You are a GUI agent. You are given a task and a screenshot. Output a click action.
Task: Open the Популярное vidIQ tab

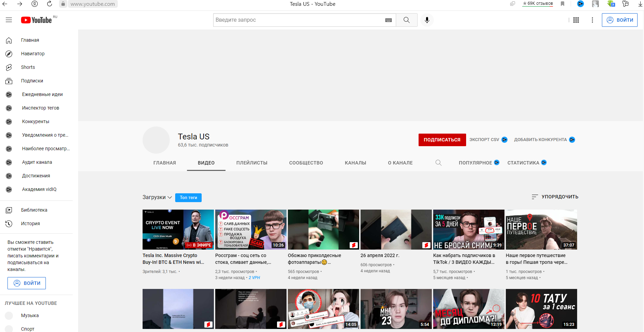pyautogui.click(x=479, y=163)
